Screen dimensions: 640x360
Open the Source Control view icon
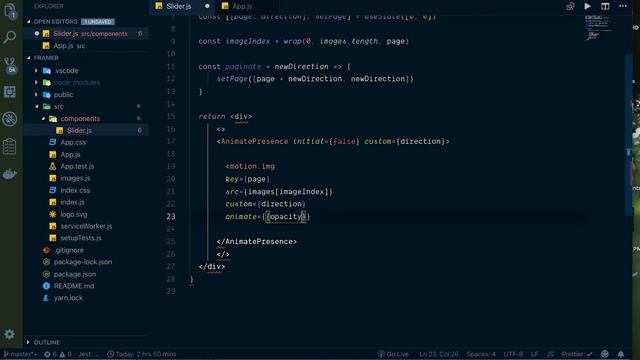pyautogui.click(x=10, y=65)
